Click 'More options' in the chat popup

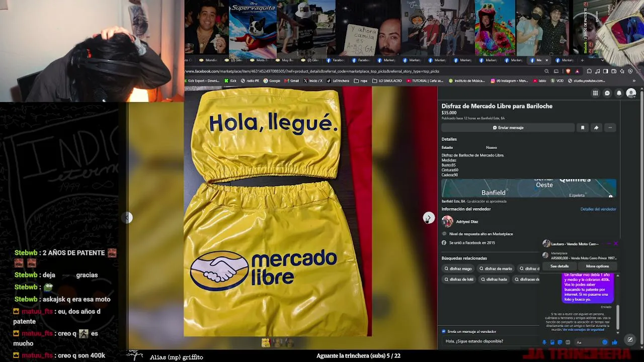(x=597, y=266)
